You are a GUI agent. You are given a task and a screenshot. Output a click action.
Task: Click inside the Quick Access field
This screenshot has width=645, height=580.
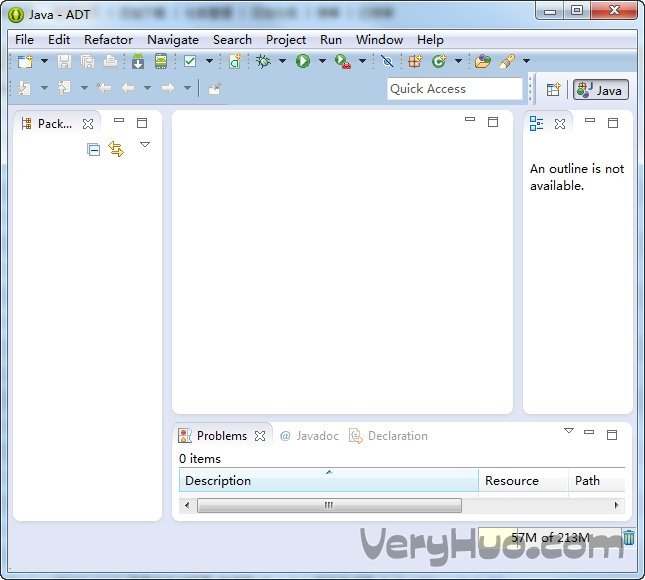point(455,89)
